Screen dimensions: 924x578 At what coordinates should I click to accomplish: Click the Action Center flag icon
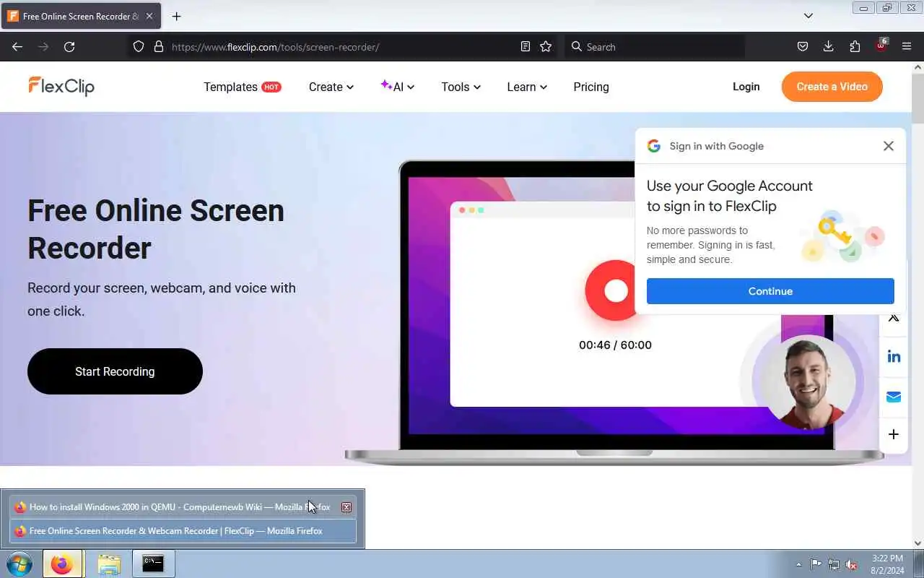point(816,564)
